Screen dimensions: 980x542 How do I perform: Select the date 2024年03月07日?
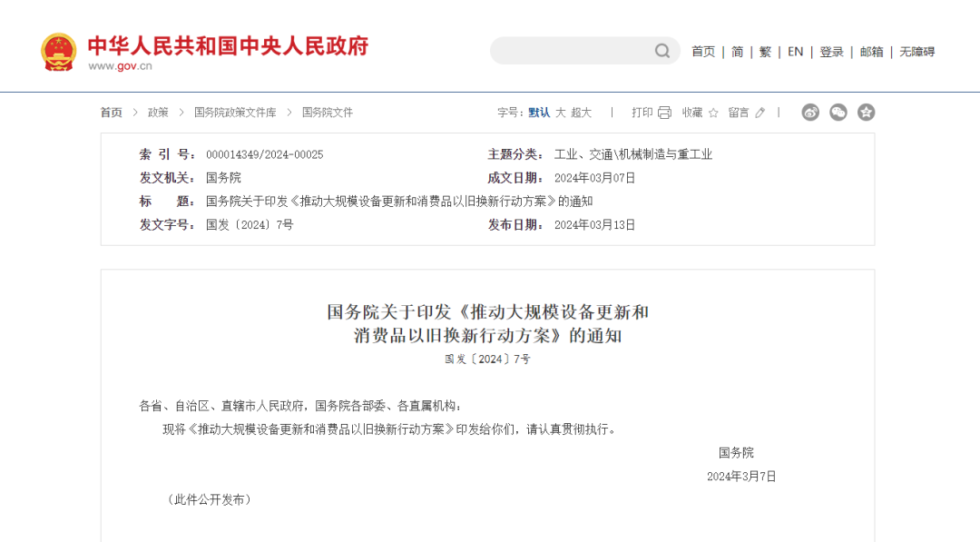click(x=594, y=178)
